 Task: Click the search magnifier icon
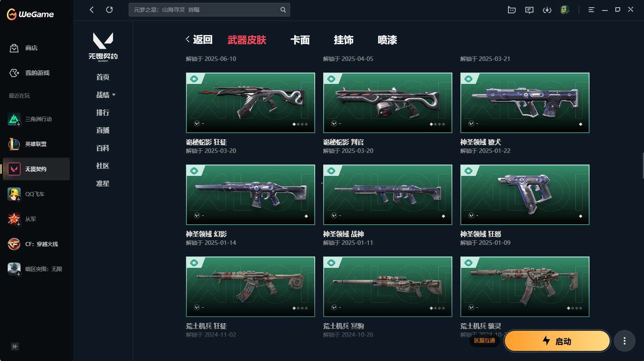click(283, 10)
